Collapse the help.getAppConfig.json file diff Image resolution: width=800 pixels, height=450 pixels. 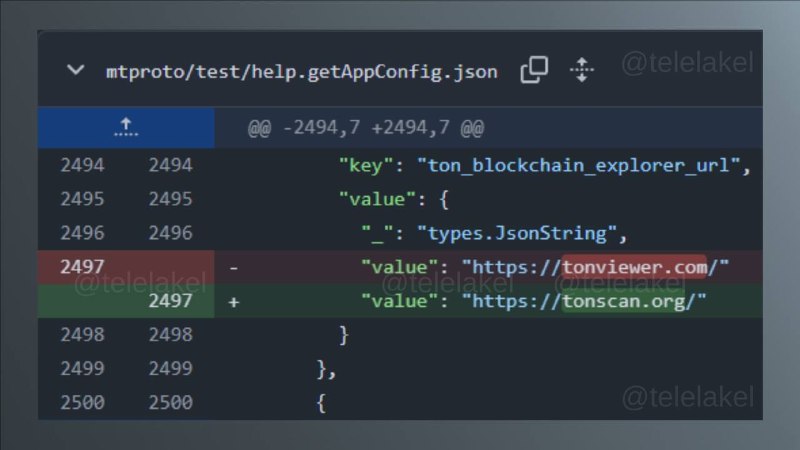coord(76,70)
